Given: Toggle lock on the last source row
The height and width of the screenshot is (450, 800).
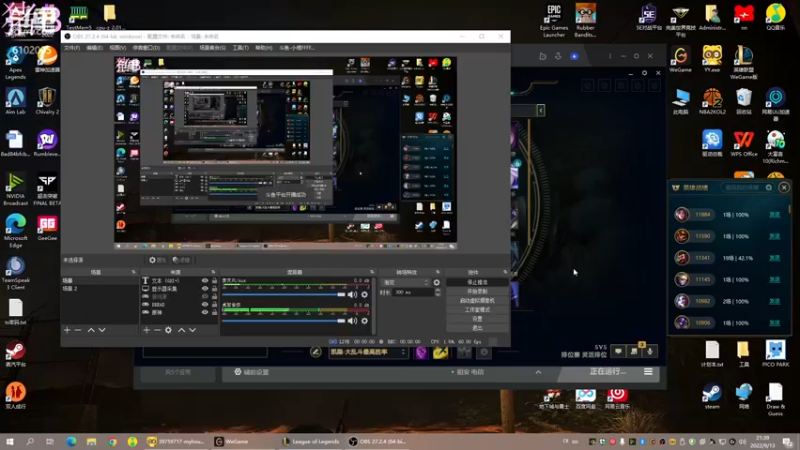Looking at the screenshot, I should [214, 312].
